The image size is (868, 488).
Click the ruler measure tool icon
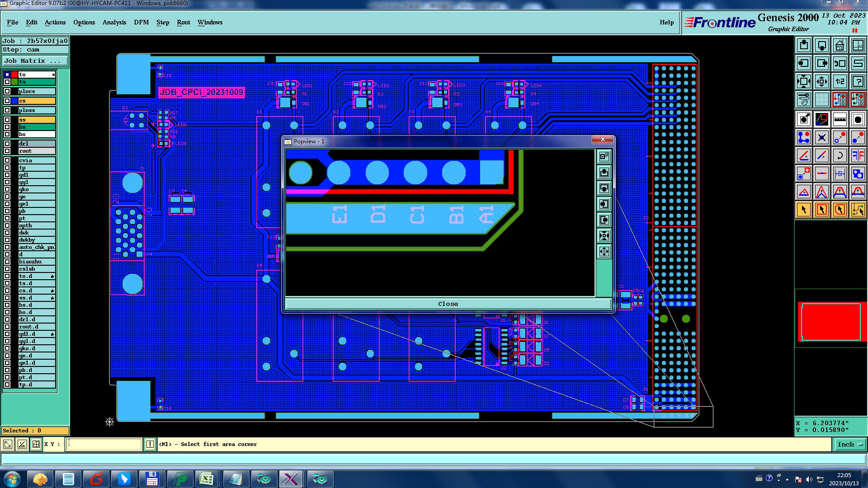coord(840,119)
